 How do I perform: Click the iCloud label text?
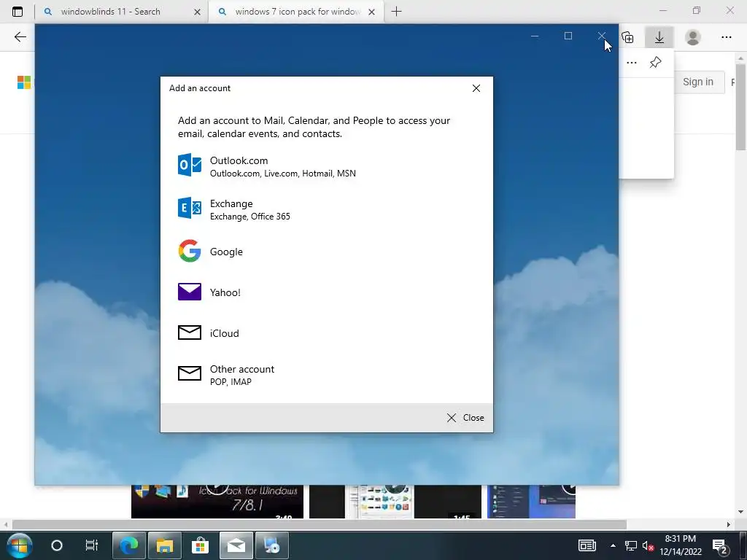tap(225, 333)
